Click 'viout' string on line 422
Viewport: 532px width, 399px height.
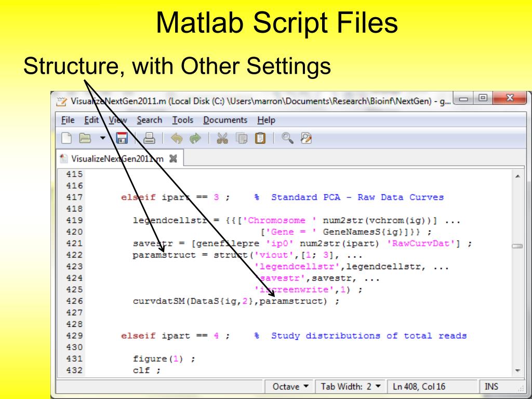coord(273,255)
